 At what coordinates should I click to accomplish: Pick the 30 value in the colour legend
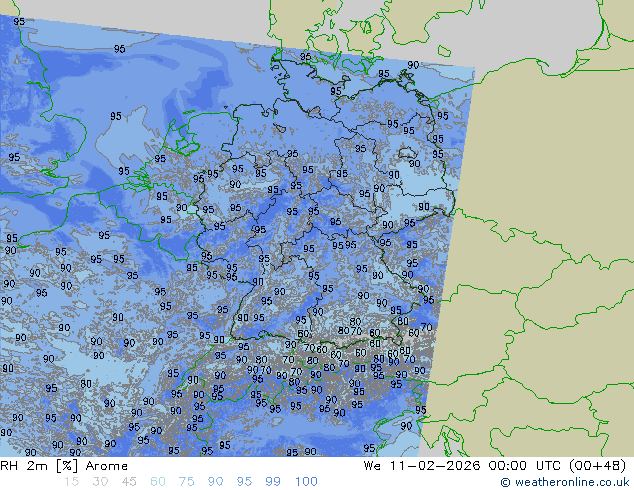tap(100, 482)
